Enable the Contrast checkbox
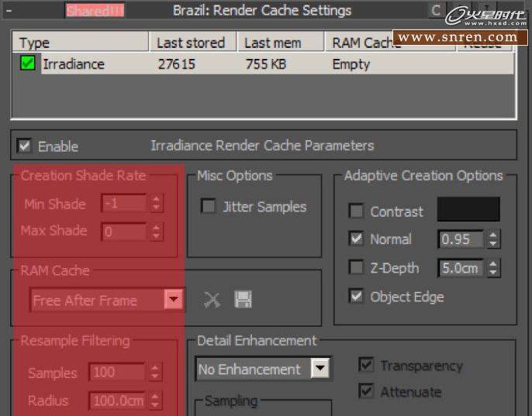 [356, 211]
